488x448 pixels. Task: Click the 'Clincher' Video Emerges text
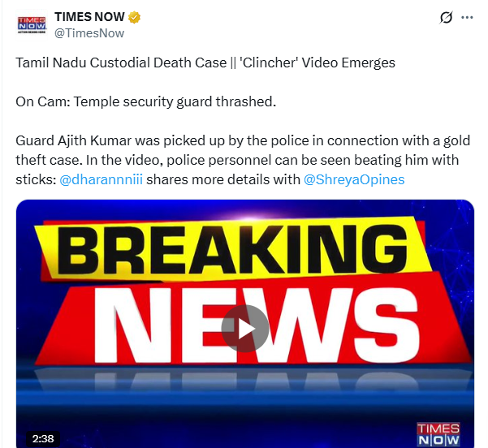[x=317, y=62]
